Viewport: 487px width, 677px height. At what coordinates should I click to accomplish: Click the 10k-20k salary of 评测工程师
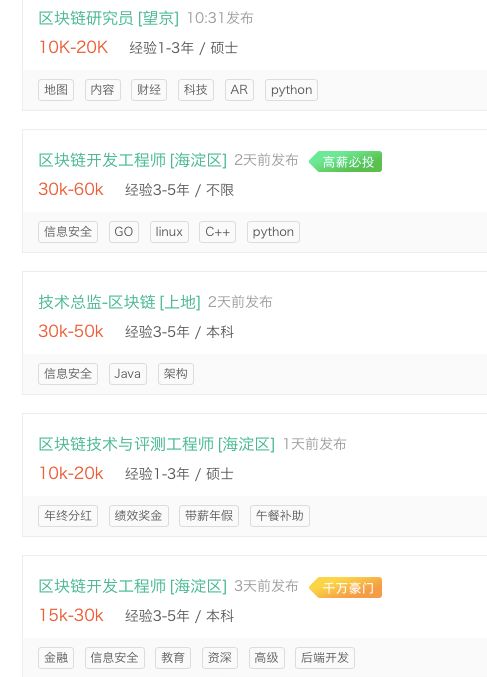click(71, 474)
